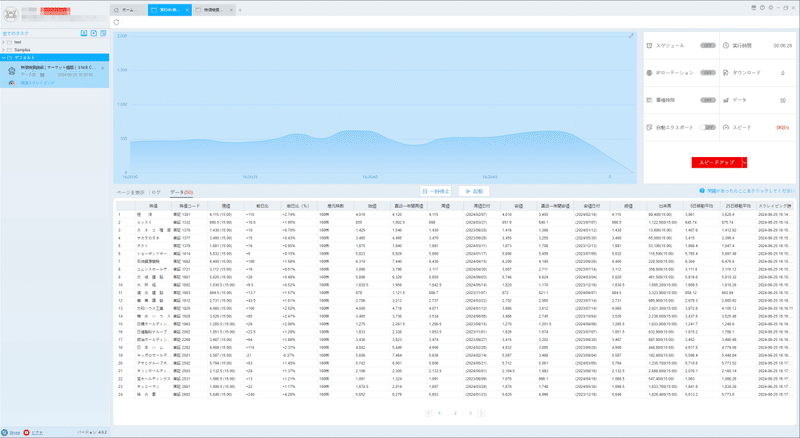Go to previous page with left arrow
The width and height of the screenshot is (800, 438).
click(x=428, y=413)
